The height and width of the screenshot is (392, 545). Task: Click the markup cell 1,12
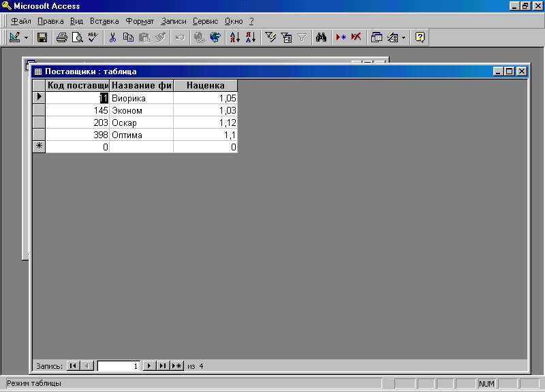[x=206, y=122]
